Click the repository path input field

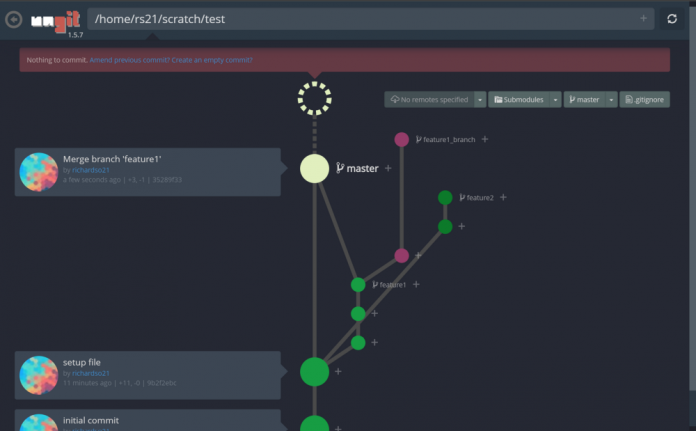[x=360, y=18]
